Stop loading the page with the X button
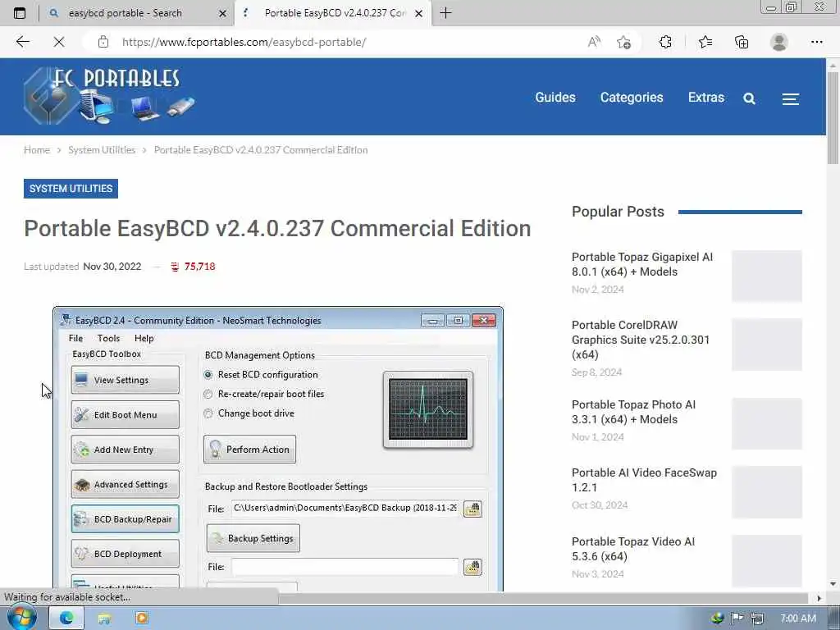The image size is (840, 630). tap(59, 42)
